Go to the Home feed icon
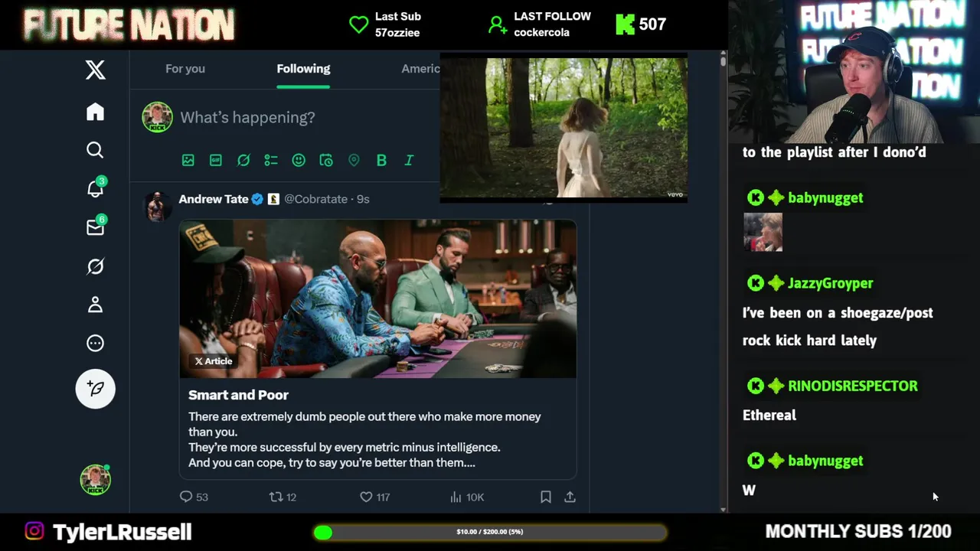 point(95,112)
